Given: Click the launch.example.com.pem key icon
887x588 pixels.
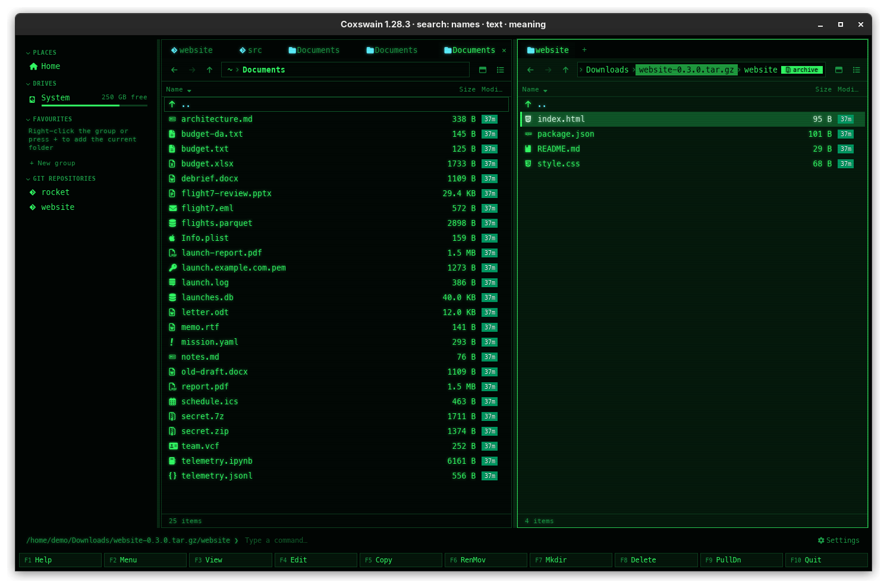Looking at the screenshot, I should tap(172, 268).
